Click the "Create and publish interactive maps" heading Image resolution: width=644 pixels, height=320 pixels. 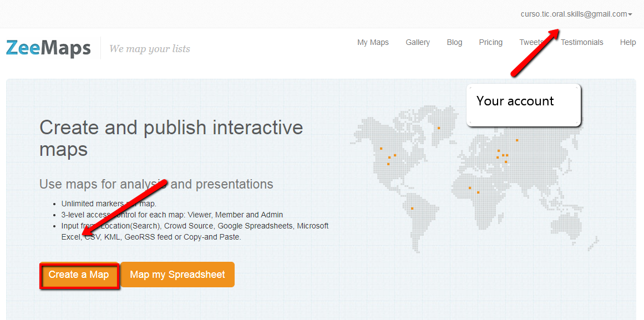[x=171, y=138]
